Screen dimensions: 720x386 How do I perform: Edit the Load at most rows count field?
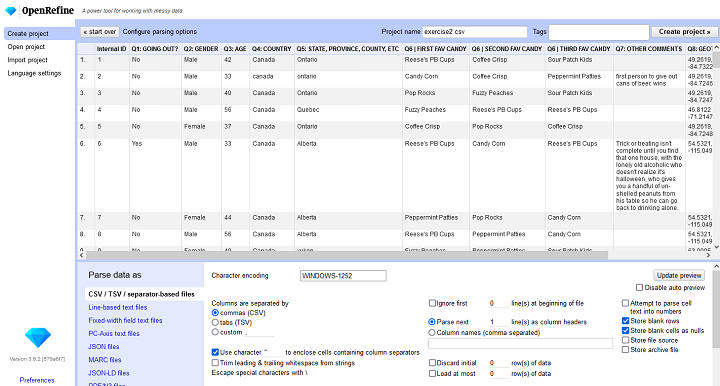(x=499, y=374)
